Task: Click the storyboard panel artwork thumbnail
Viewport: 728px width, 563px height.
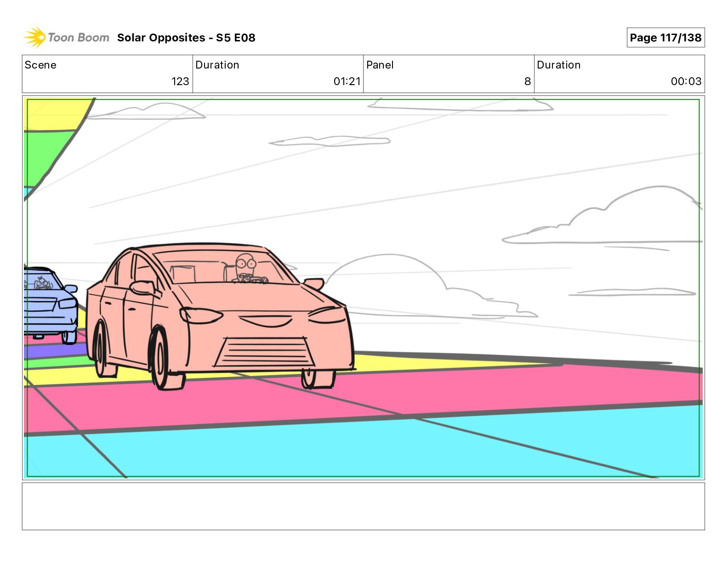Action: pyautogui.click(x=363, y=287)
